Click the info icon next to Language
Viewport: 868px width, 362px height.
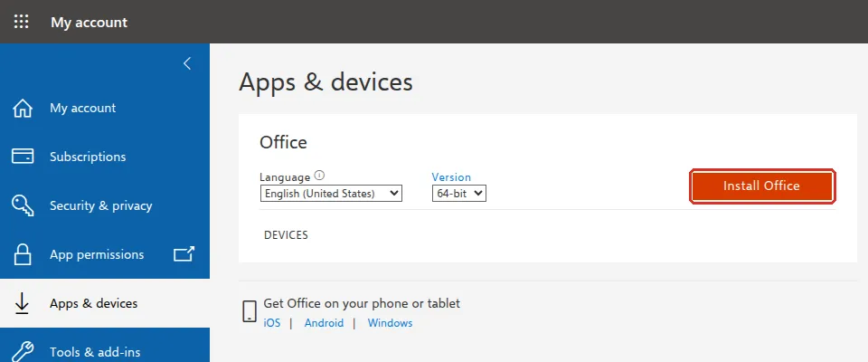point(319,176)
